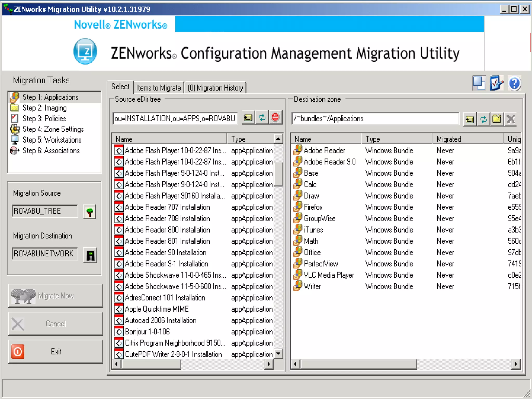
Task: Select Draw bundle row
Action: 406,196
